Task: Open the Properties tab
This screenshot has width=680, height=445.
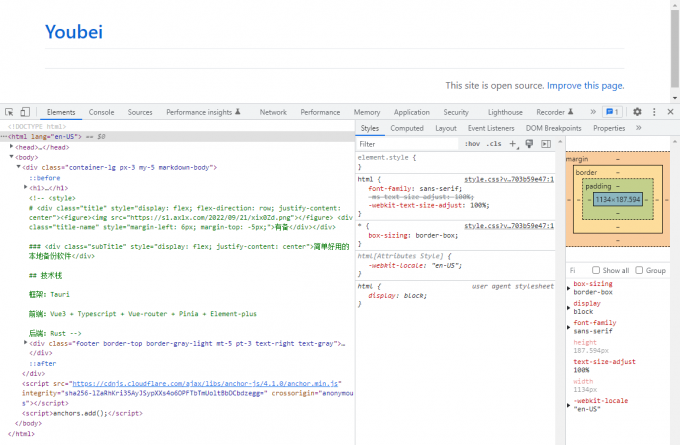Action: [x=609, y=128]
